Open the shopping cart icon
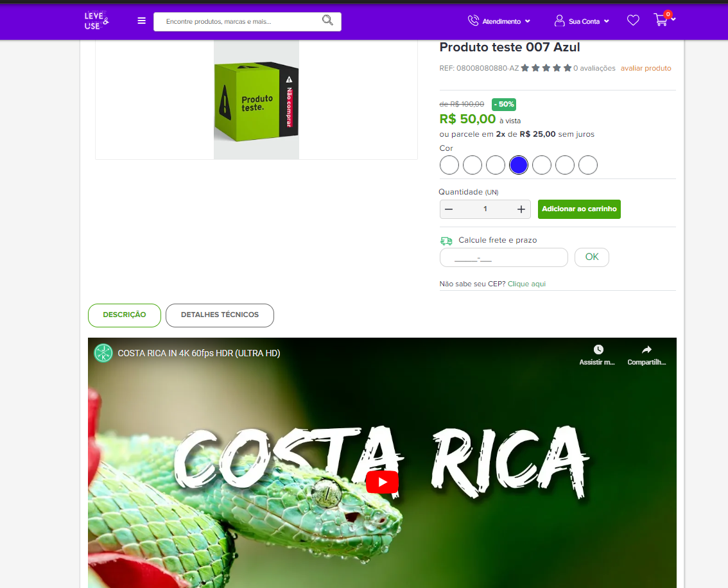The height and width of the screenshot is (588, 728). [x=660, y=20]
